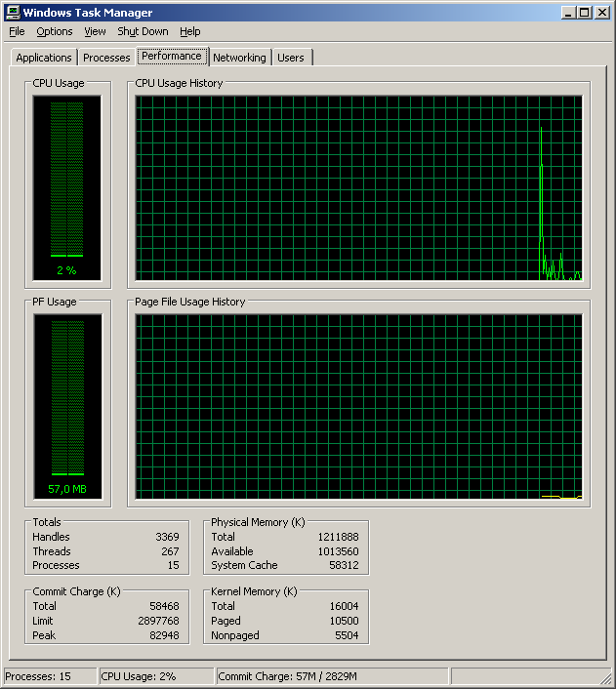The height and width of the screenshot is (689, 616).
Task: Click Commit Charge Peak value 82948
Action: (164, 635)
